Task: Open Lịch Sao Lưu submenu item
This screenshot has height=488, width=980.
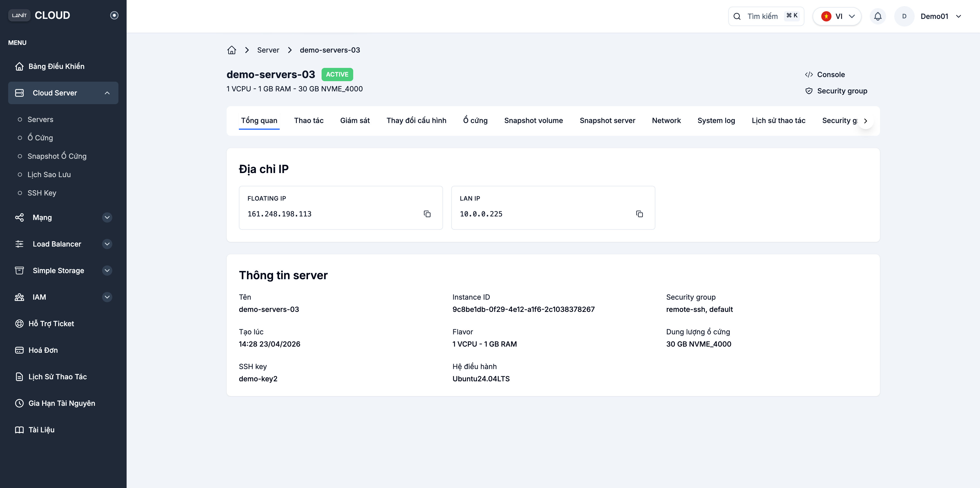Action: pyautogui.click(x=49, y=175)
